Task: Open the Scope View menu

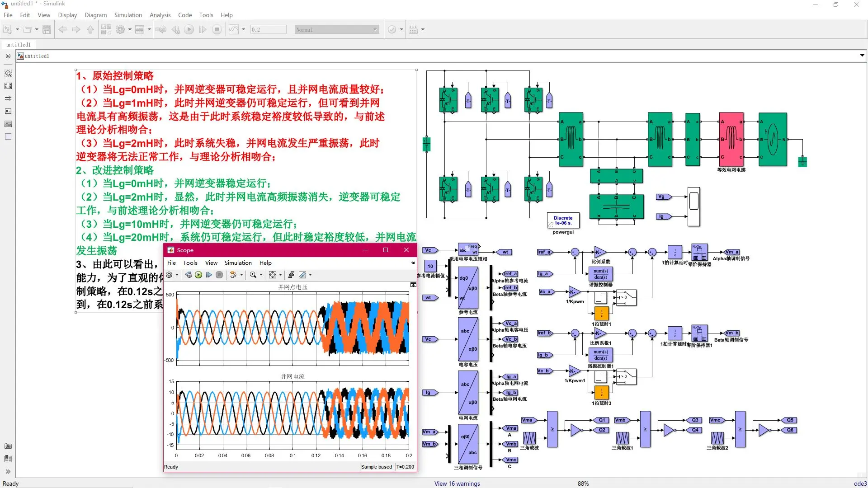Action: pyautogui.click(x=211, y=263)
